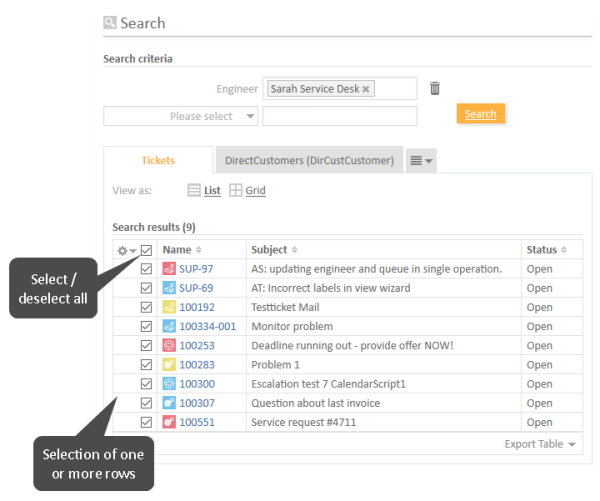Click ticket icon of 100300
600x501 pixels.
click(169, 384)
